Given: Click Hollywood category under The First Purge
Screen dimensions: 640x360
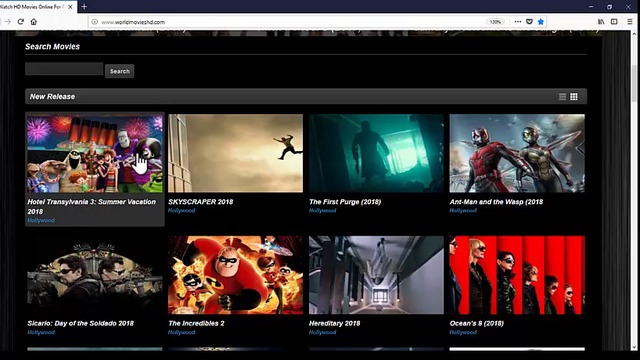Looking at the screenshot, I should [x=322, y=211].
